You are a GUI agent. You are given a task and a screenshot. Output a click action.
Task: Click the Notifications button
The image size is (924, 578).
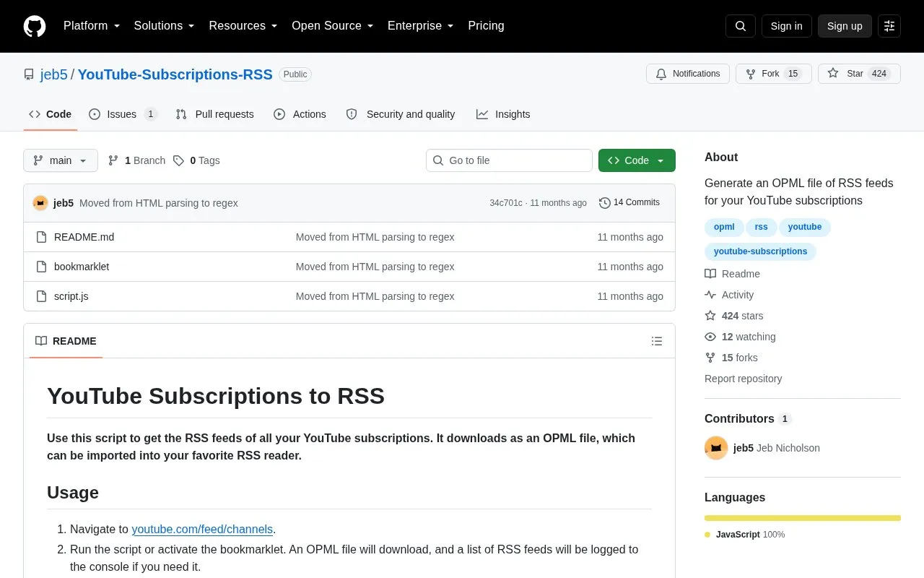tap(688, 74)
